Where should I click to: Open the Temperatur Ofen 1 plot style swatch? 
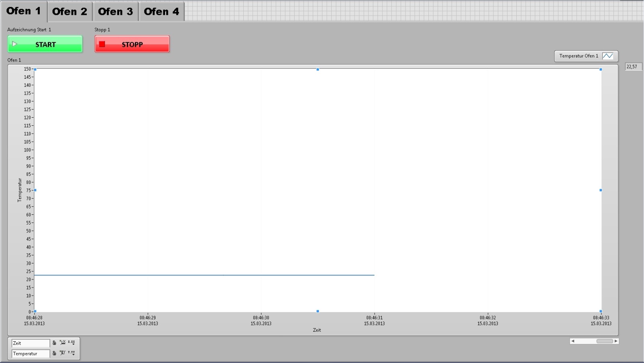(x=608, y=56)
